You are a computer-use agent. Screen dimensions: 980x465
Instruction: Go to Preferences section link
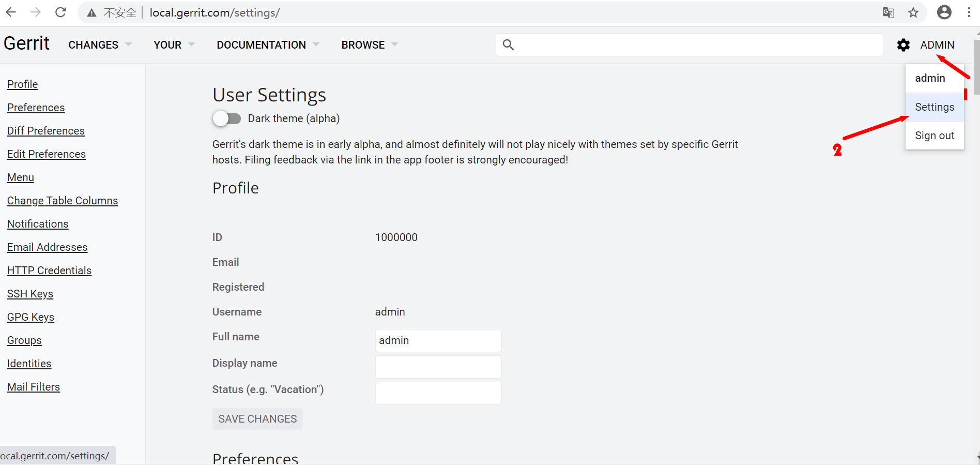(36, 108)
